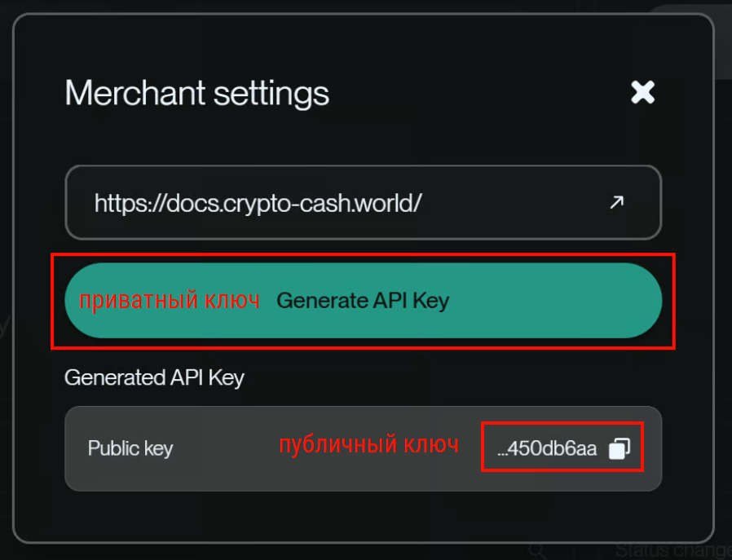
Task: Select the truncated key value ...450db6aa
Action: pos(547,448)
